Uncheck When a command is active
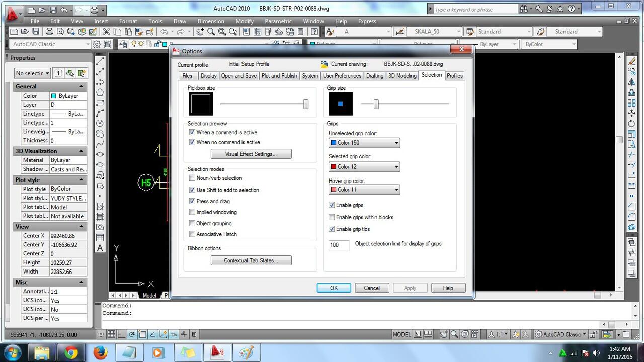Image resolution: width=644 pixels, height=362 pixels. click(x=192, y=133)
